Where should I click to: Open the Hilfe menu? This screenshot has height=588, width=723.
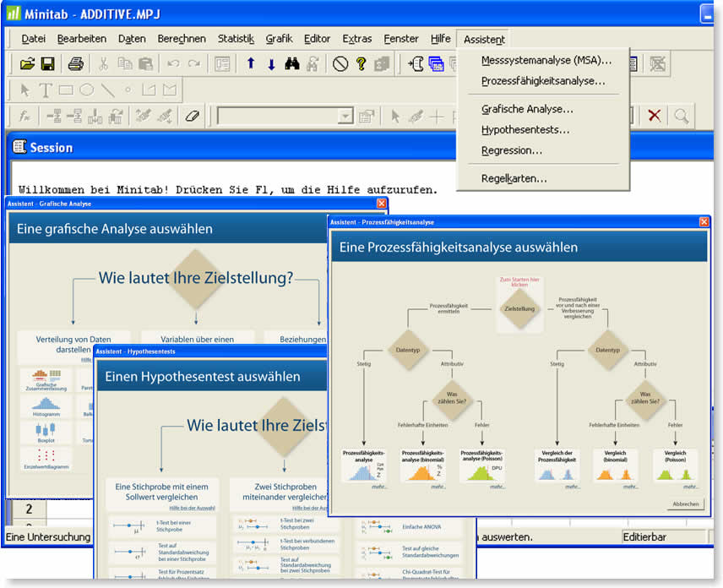click(440, 39)
